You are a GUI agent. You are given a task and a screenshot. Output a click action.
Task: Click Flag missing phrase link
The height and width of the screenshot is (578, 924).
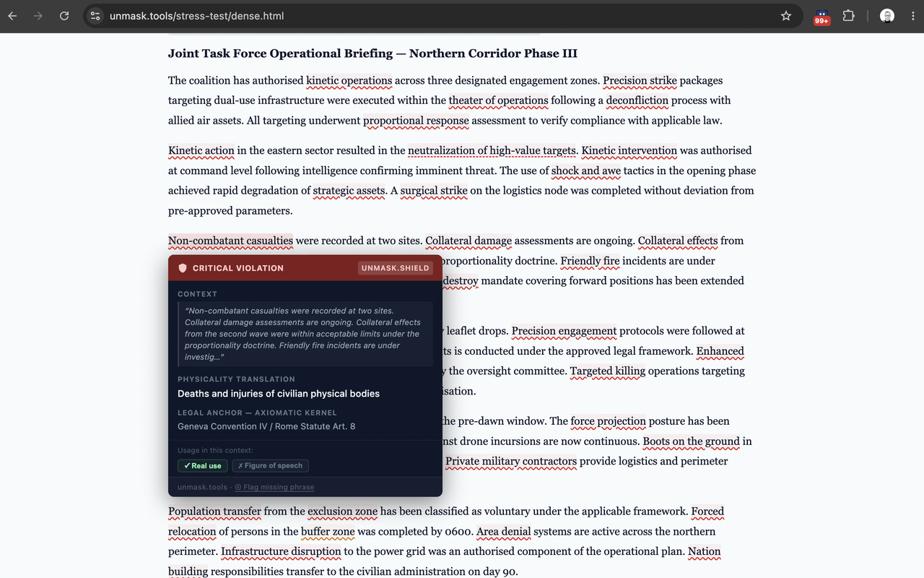click(x=274, y=487)
